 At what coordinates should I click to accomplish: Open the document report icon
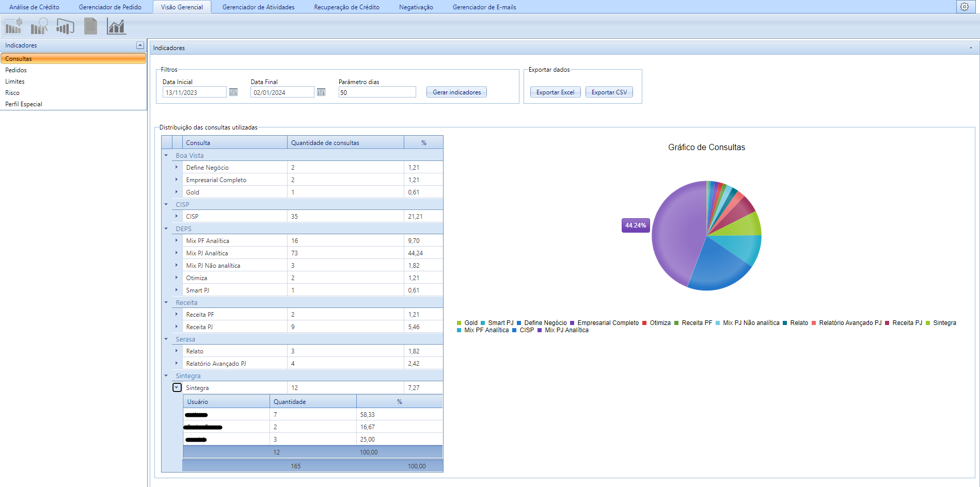click(x=91, y=26)
